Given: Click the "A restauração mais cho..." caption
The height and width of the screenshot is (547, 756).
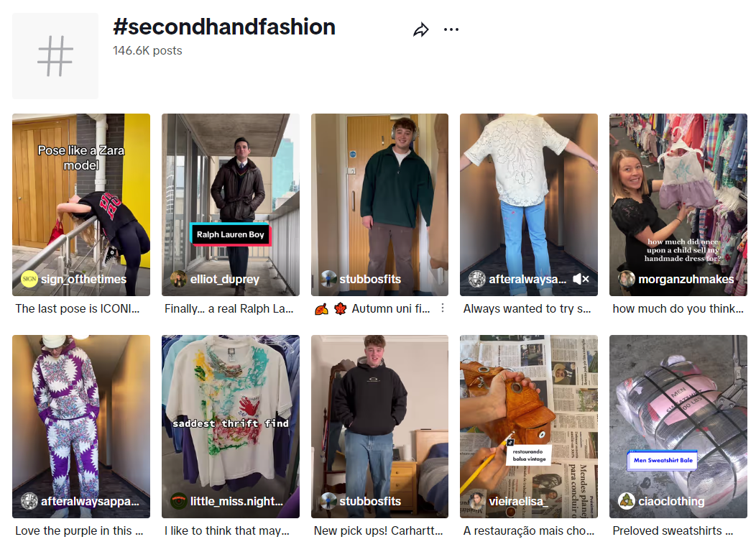Looking at the screenshot, I should click(529, 531).
